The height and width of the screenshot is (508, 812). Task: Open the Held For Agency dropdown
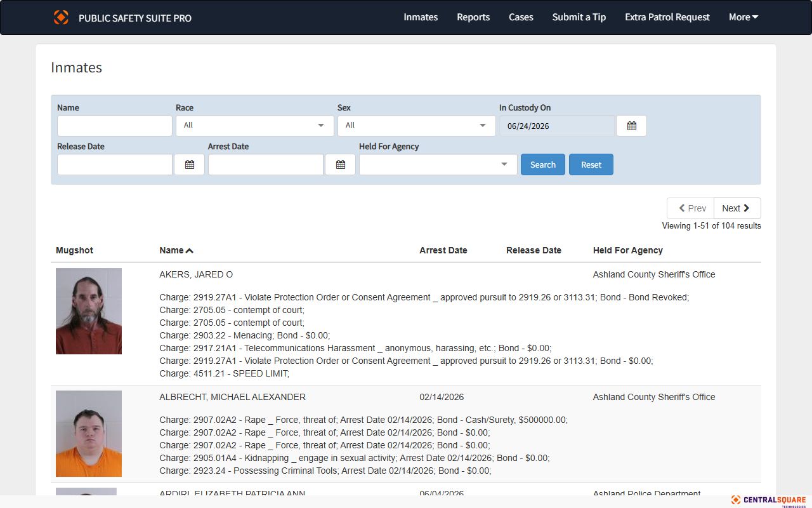click(438, 164)
